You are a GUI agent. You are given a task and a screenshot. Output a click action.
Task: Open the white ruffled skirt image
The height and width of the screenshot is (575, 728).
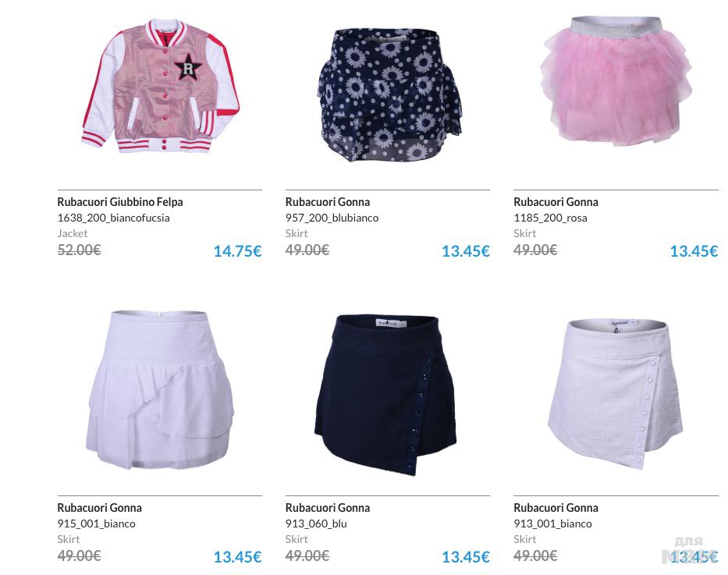pyautogui.click(x=160, y=390)
